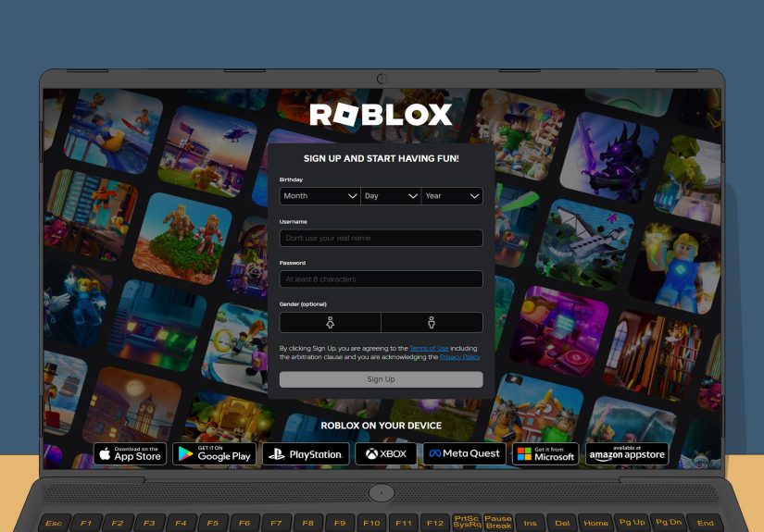
Task: Click the Pause Break key
Action: click(x=498, y=522)
